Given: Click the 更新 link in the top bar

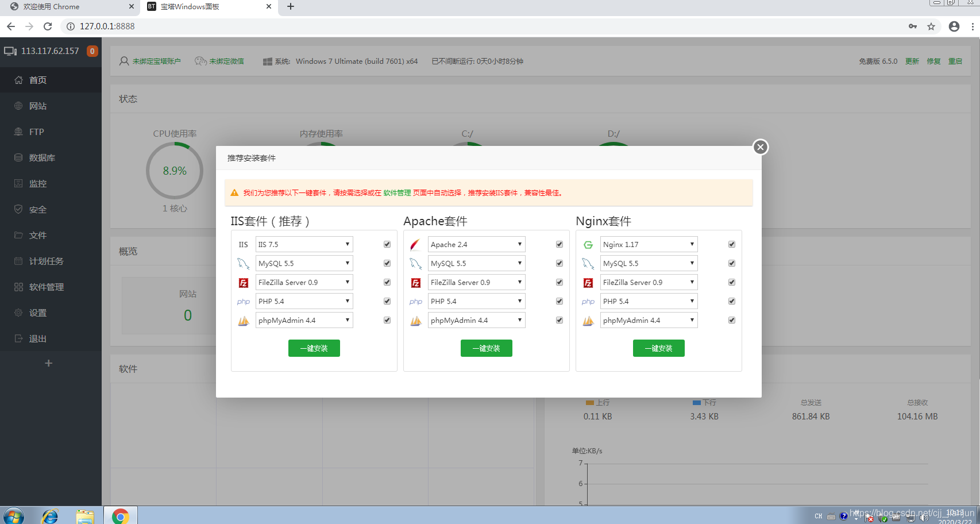Looking at the screenshot, I should tap(912, 61).
